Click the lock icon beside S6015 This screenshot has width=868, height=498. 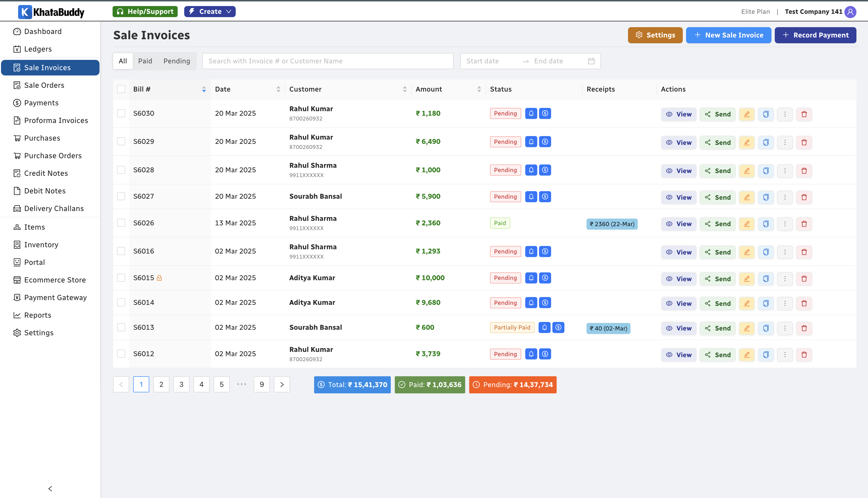pos(159,278)
